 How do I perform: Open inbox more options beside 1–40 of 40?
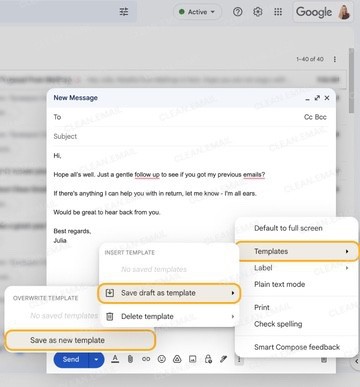pos(335,59)
